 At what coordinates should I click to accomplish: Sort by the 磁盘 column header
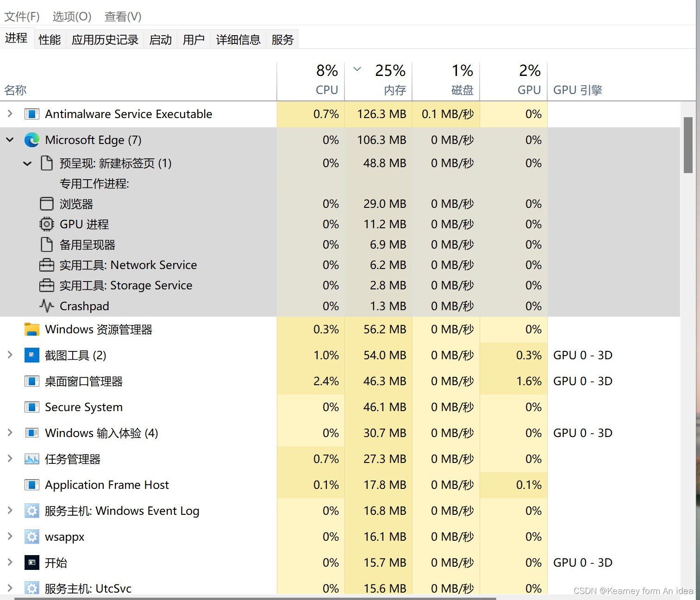pyautogui.click(x=446, y=81)
